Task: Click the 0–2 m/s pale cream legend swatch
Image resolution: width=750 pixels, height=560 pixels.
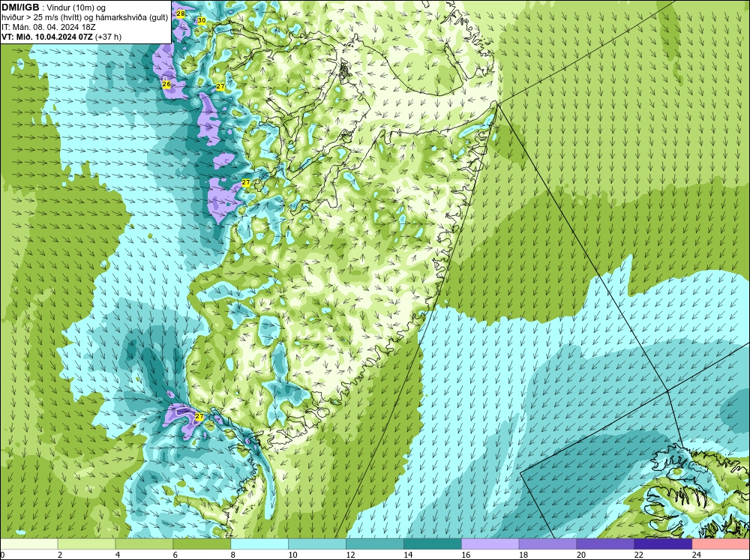Action: tap(29, 544)
